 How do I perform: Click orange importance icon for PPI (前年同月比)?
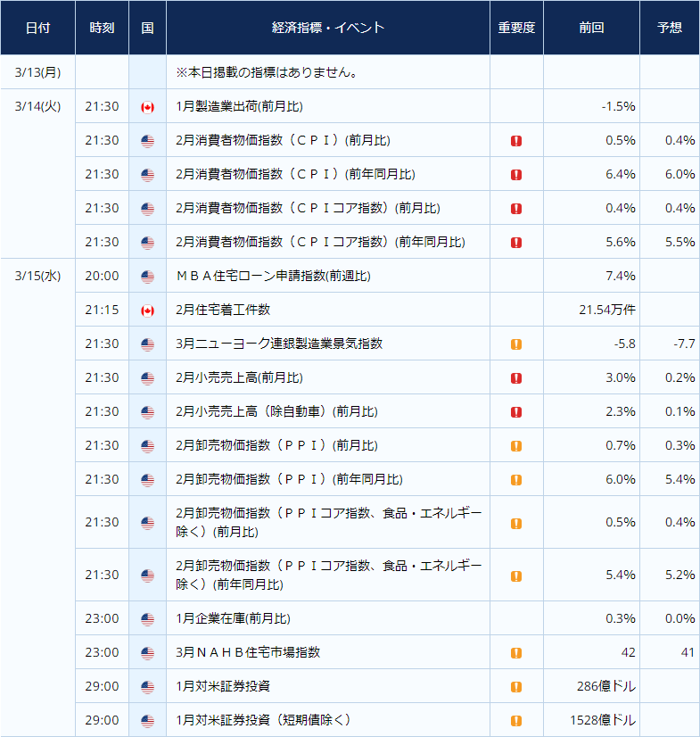pos(516,480)
